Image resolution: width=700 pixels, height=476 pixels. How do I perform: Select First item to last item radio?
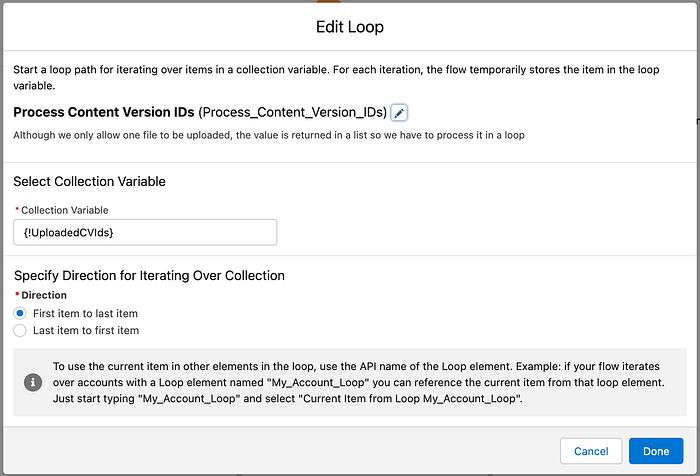point(20,313)
